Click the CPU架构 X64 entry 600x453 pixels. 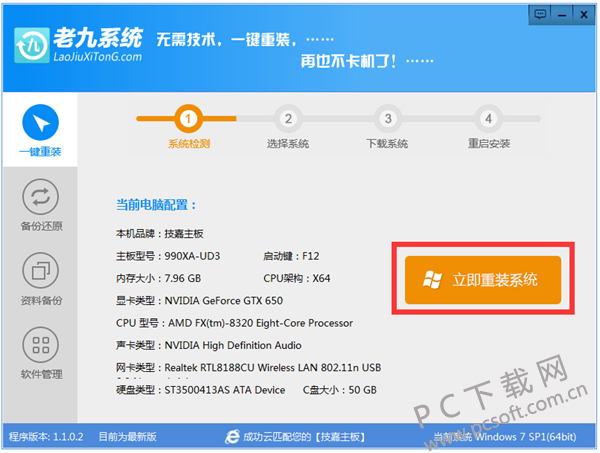pos(297,278)
